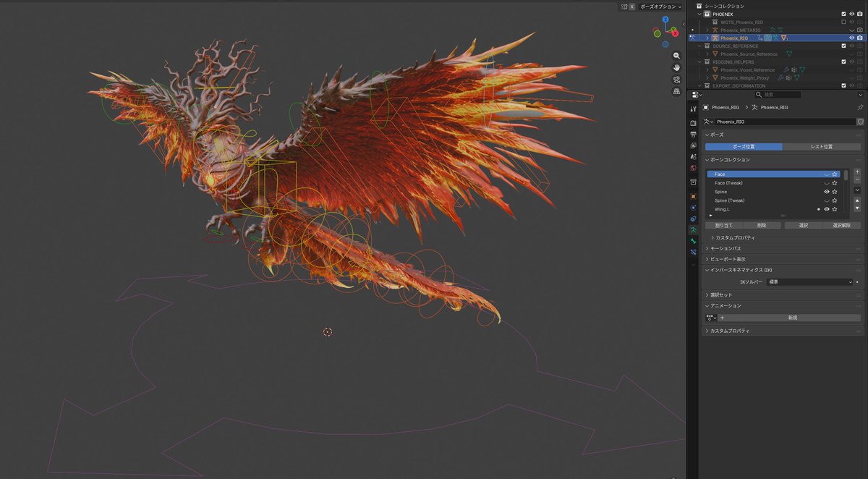
Task: Click the bone collection list scrollbar
Action: [x=846, y=176]
